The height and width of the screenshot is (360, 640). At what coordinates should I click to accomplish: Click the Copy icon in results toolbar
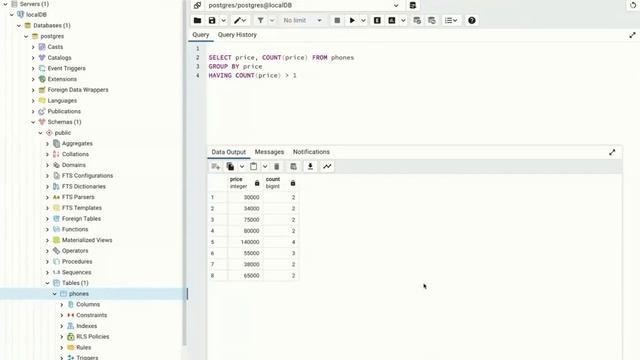click(230, 167)
